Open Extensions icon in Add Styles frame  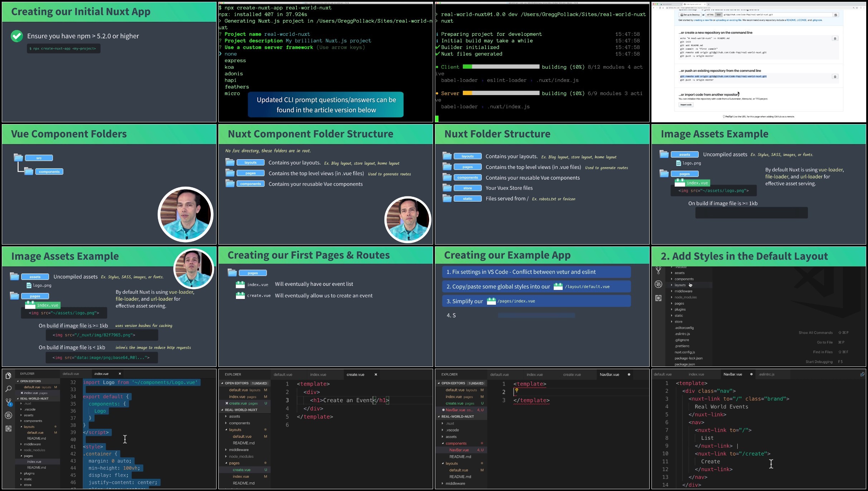pos(658,298)
